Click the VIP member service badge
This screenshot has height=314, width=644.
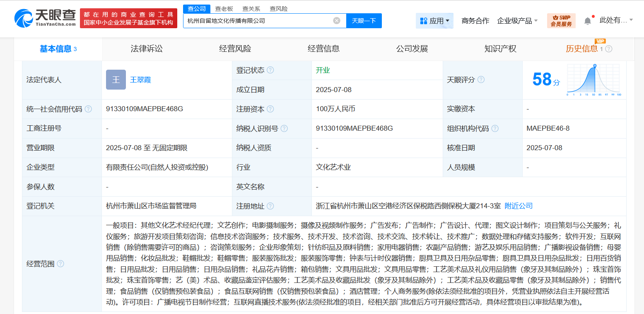(561, 21)
